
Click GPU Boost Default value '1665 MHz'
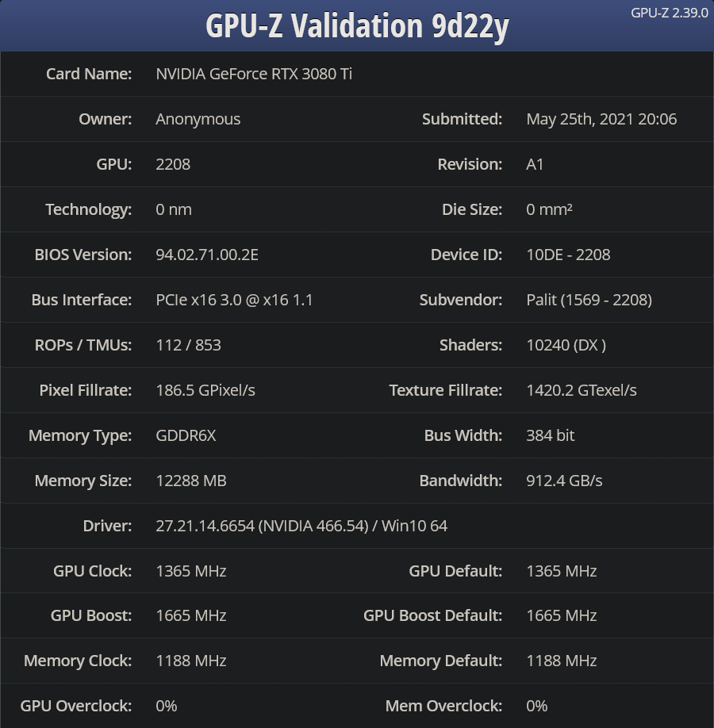point(561,615)
